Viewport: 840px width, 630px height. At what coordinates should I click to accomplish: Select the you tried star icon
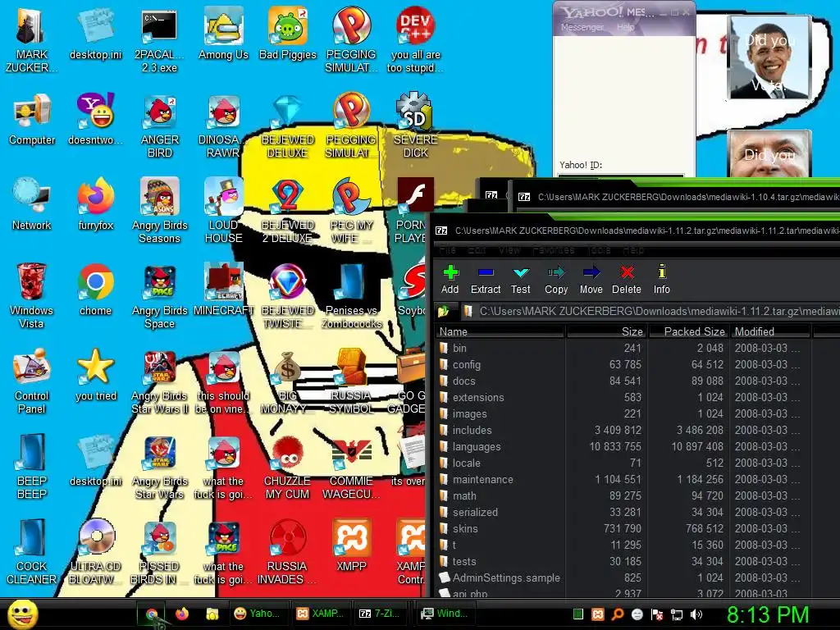point(96,375)
